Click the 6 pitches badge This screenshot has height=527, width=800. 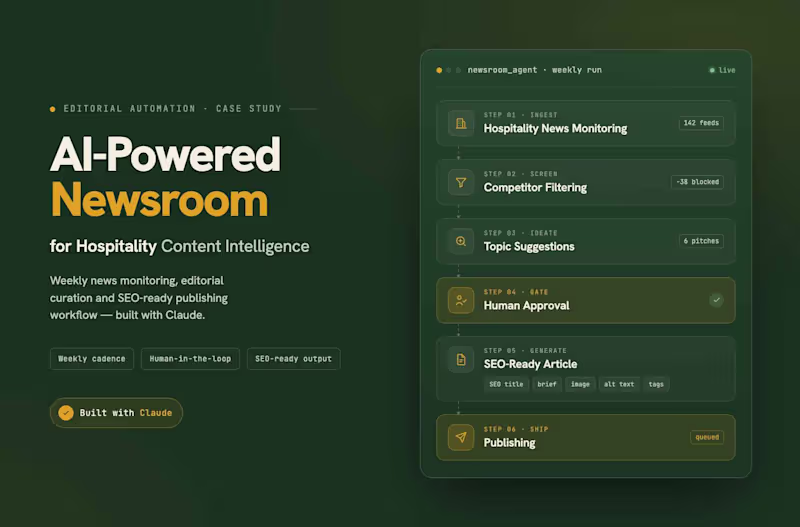pyautogui.click(x=701, y=241)
